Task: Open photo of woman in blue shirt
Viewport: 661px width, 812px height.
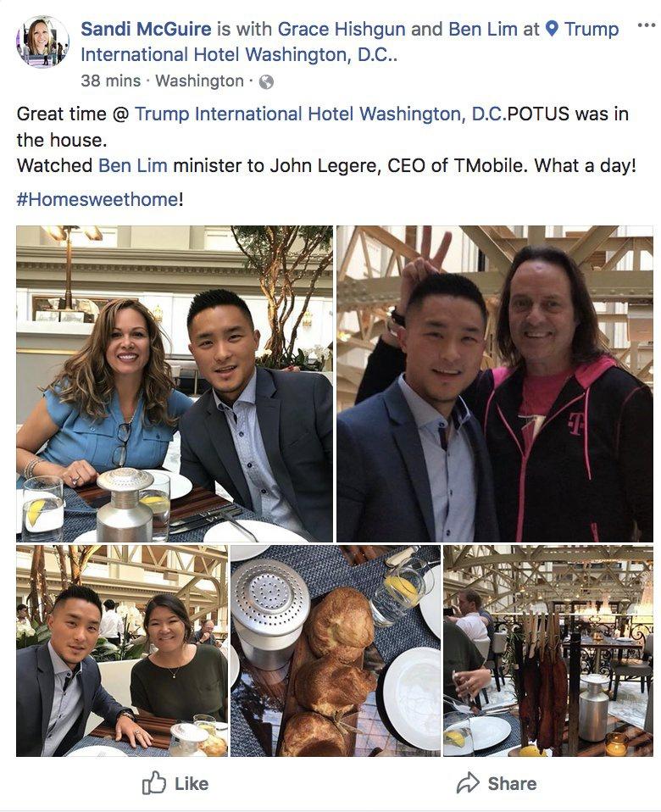Action: [175, 384]
